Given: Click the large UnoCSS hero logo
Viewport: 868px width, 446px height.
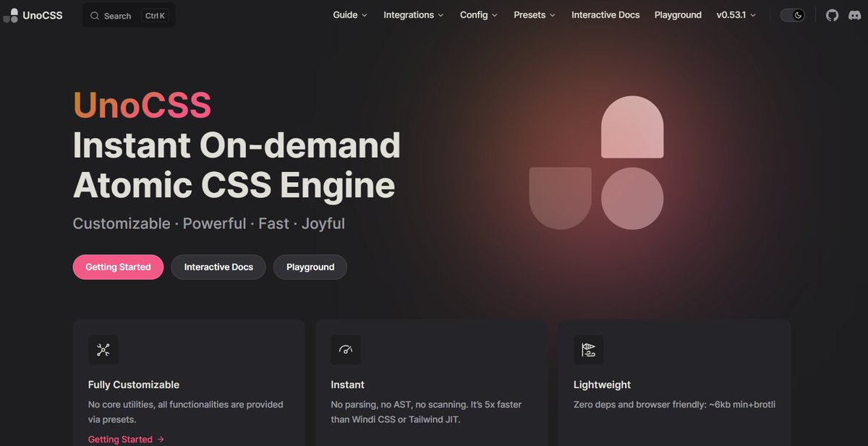Looking at the screenshot, I should [x=596, y=163].
